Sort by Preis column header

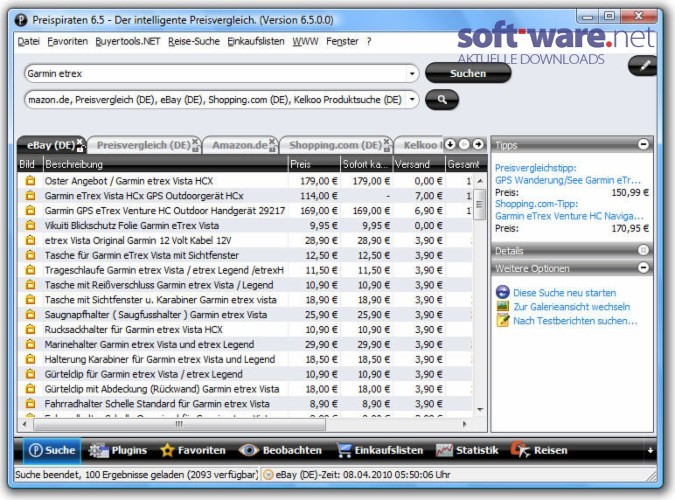pos(314,164)
